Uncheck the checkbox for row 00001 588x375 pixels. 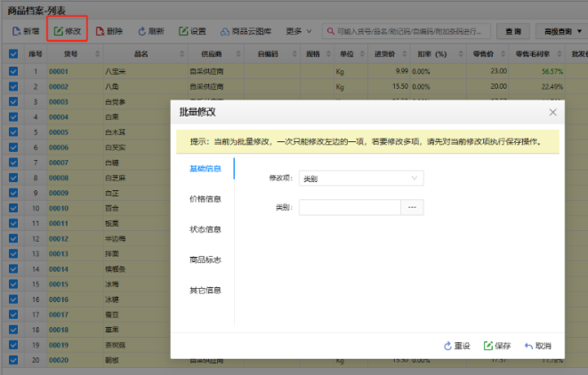point(13,71)
